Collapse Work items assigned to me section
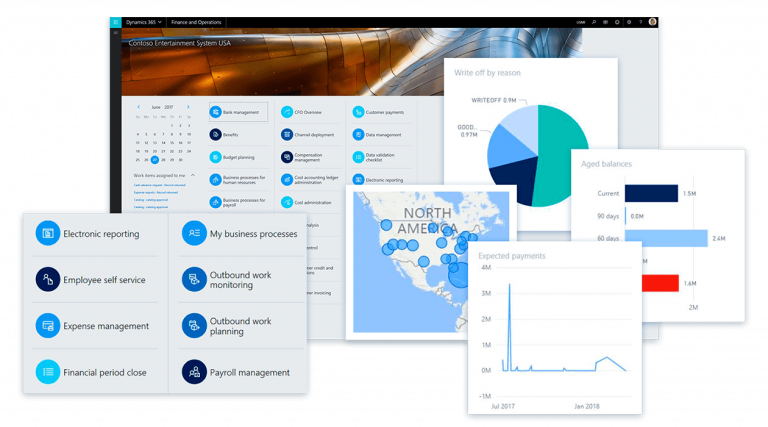 [193, 175]
